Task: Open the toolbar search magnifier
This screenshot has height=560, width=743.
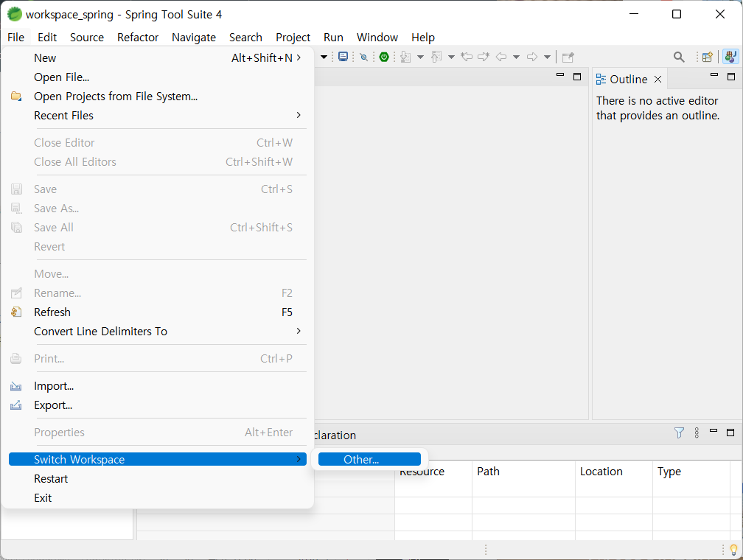Action: 679,57
